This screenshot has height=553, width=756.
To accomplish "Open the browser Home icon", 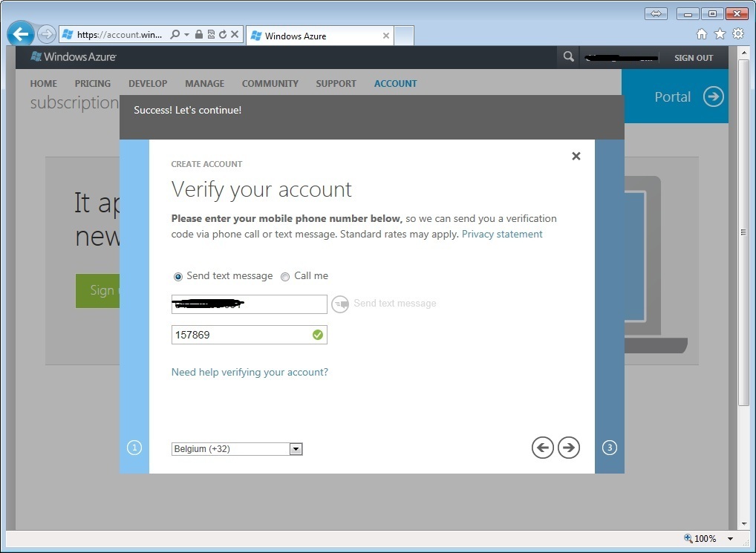I will click(702, 34).
